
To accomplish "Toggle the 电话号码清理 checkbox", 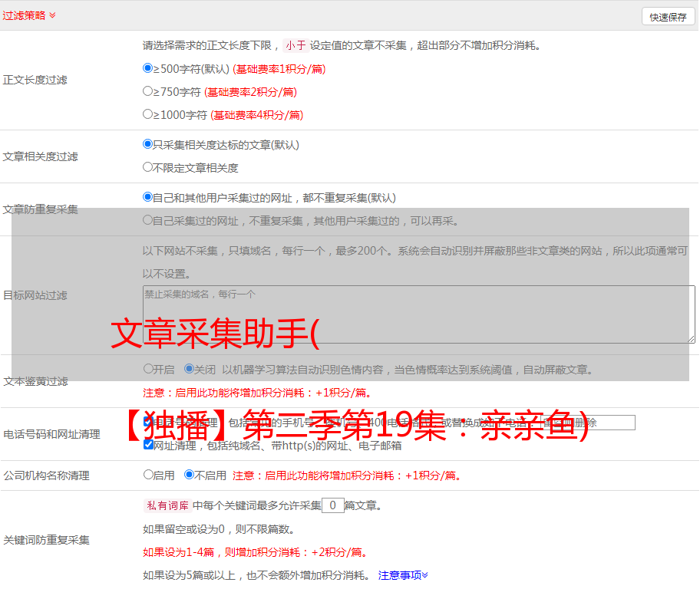I will [149, 422].
